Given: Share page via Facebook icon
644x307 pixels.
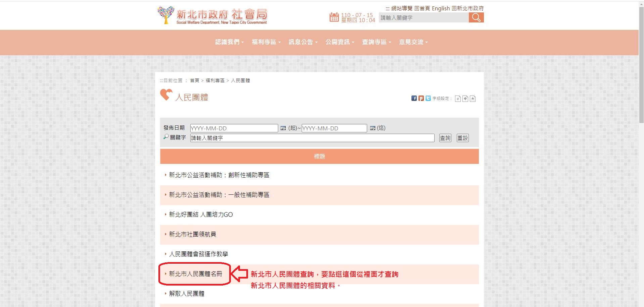Looking at the screenshot, I should click(x=414, y=98).
